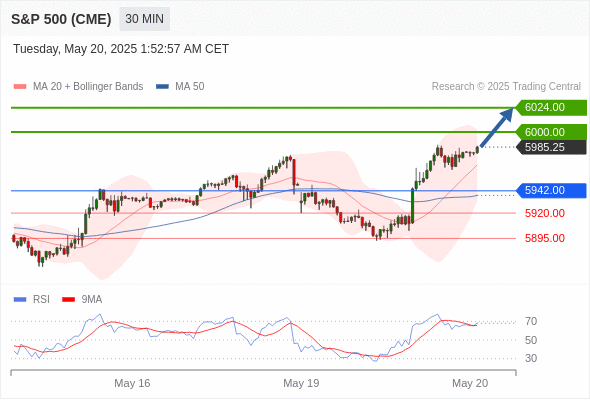Click the S&P 500 (CME) title

pos(61,19)
